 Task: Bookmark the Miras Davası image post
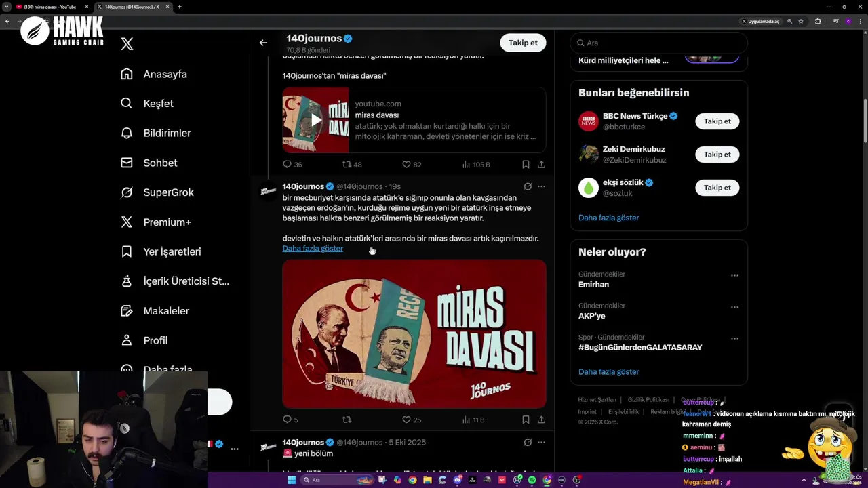pos(526,420)
